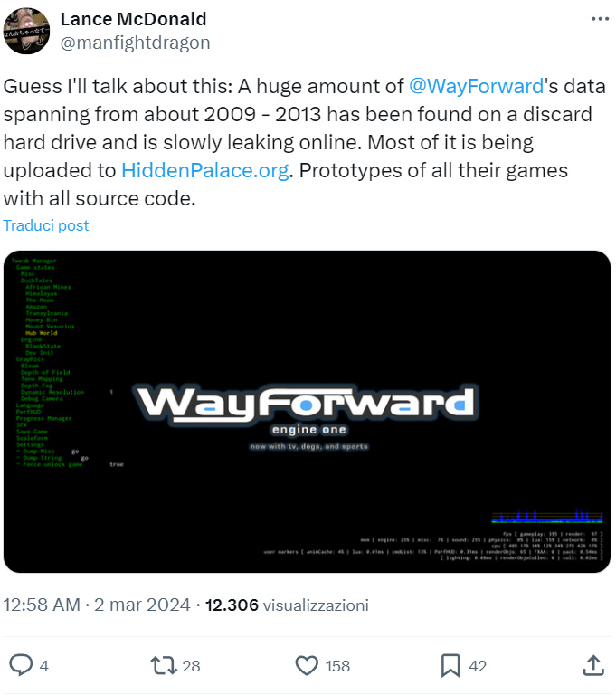Bookmark the post with the bookmark icon
This screenshot has height=695, width=616.
pyautogui.click(x=450, y=665)
